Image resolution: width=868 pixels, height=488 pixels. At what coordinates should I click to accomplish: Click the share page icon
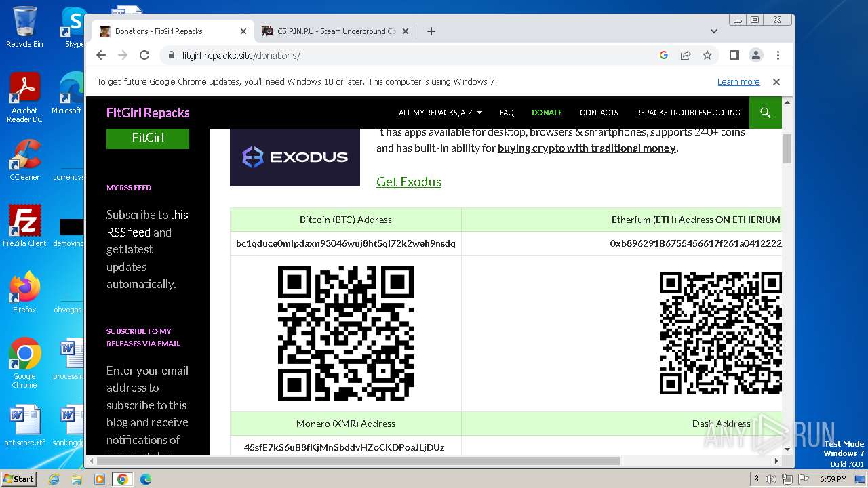(x=686, y=55)
